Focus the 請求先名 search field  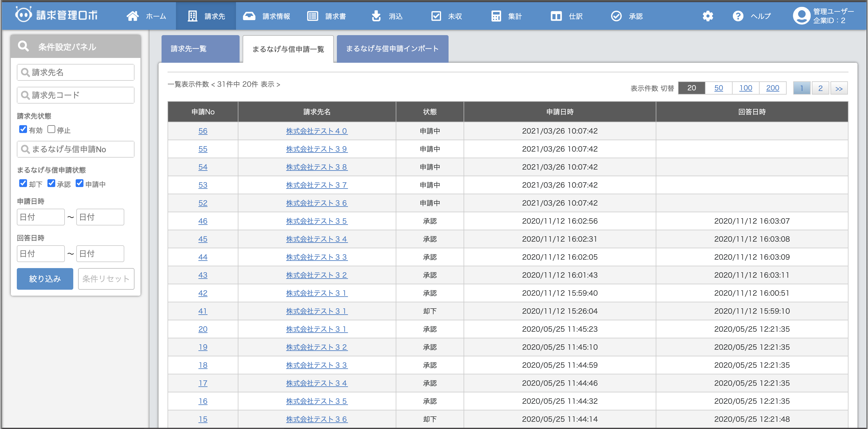point(75,72)
